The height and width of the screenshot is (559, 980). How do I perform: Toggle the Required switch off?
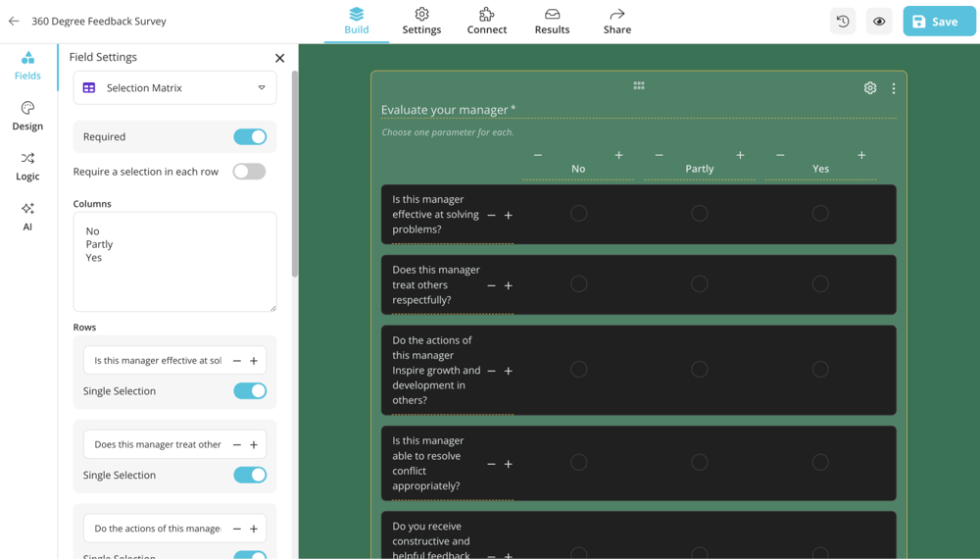coord(250,137)
